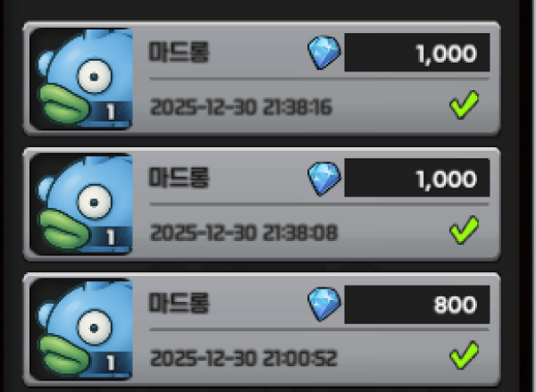Click the blue gem icon in the 21:38:08 entry

pyautogui.click(x=324, y=178)
